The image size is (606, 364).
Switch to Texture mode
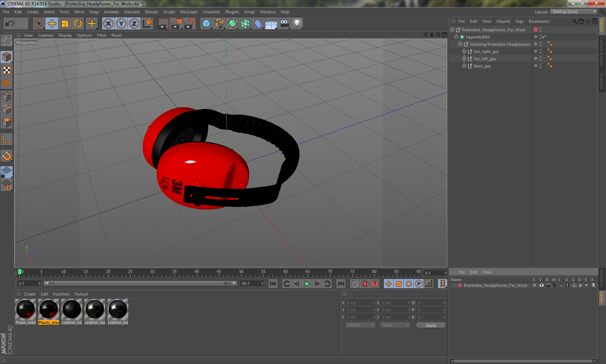(x=7, y=70)
